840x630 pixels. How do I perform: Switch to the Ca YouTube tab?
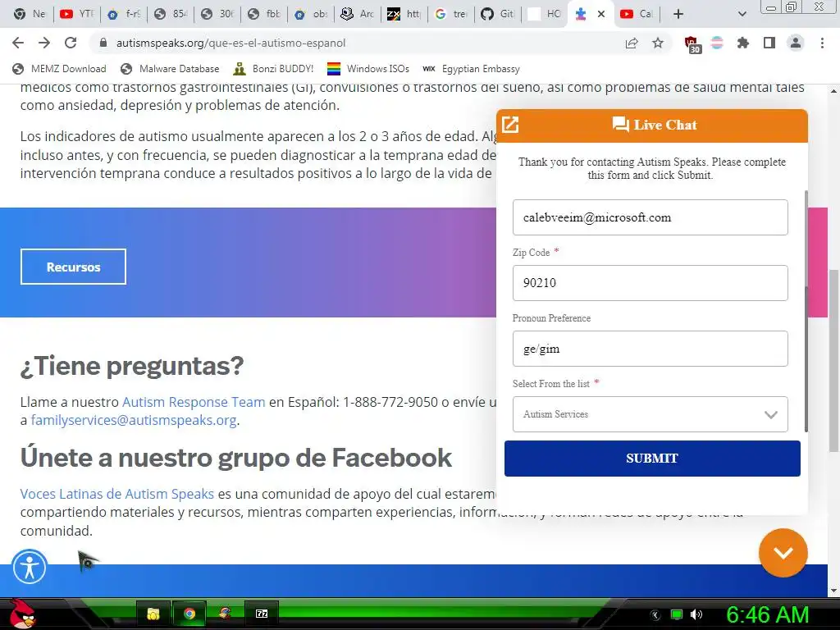point(637,14)
